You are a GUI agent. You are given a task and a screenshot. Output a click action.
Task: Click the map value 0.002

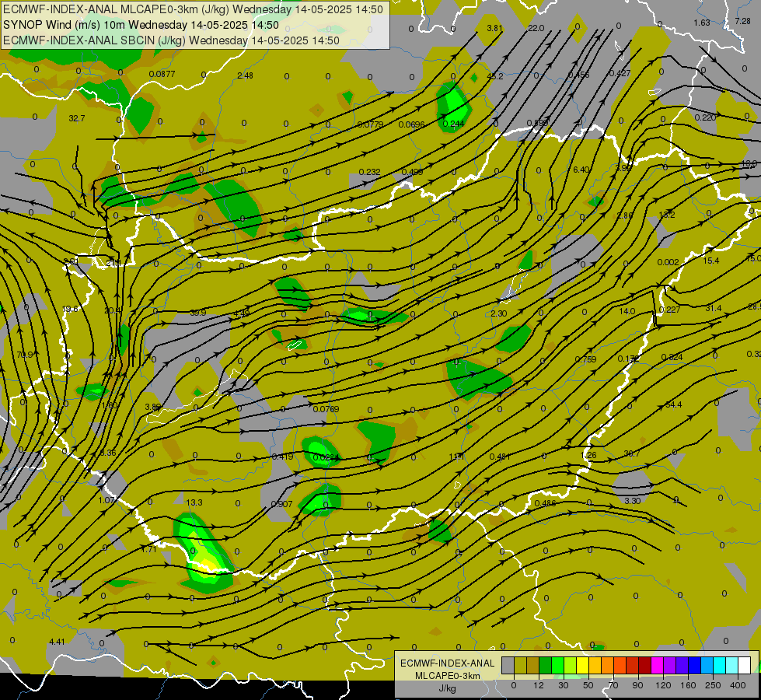point(668,262)
